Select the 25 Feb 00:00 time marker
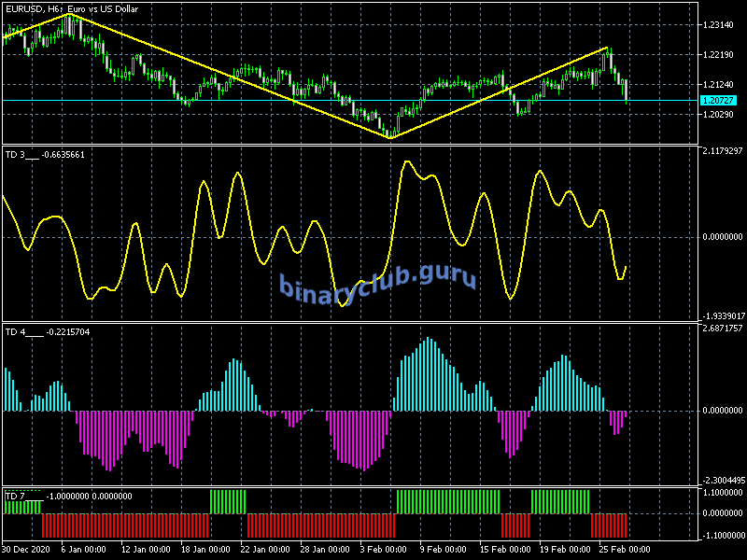 pyautogui.click(x=625, y=550)
